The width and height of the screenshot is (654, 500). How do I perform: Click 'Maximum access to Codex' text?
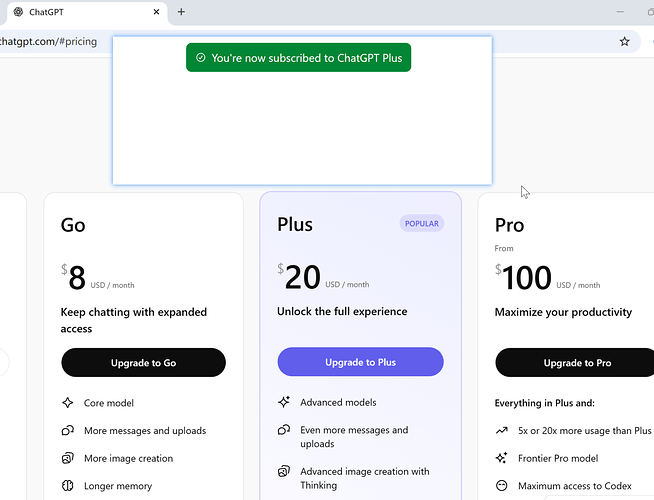(575, 486)
